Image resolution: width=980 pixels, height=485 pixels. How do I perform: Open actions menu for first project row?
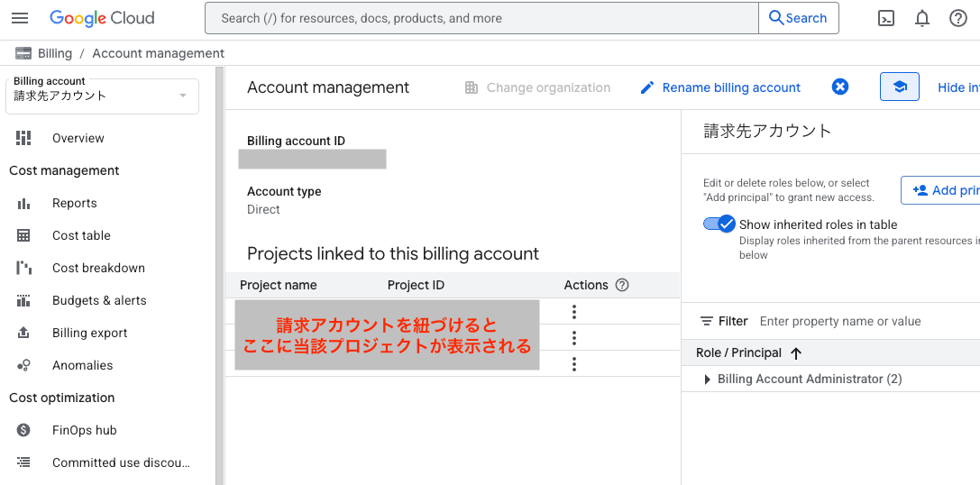point(574,312)
